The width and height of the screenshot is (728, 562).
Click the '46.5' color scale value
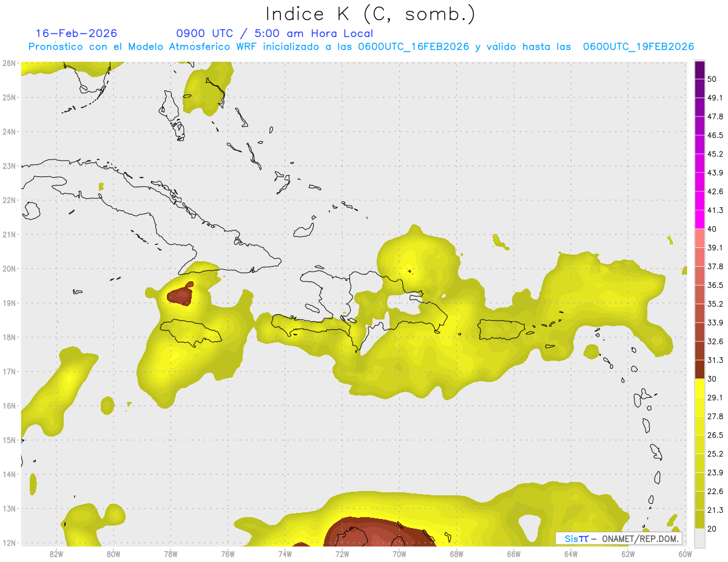(x=715, y=135)
